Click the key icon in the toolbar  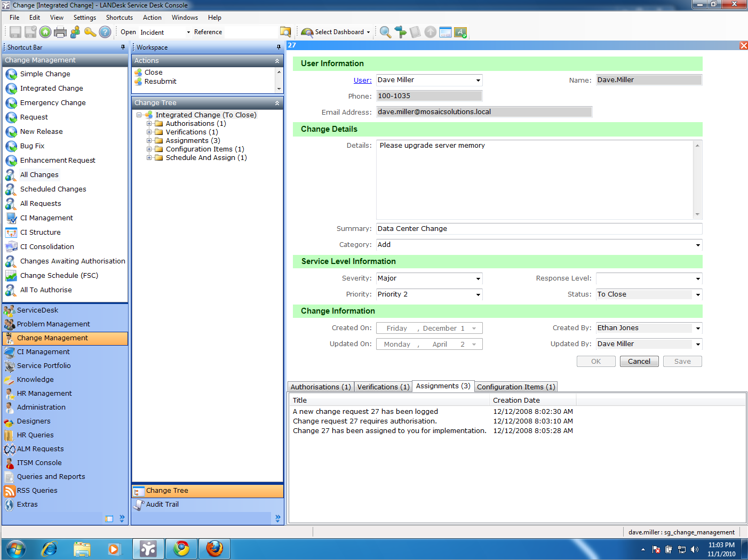(x=90, y=32)
